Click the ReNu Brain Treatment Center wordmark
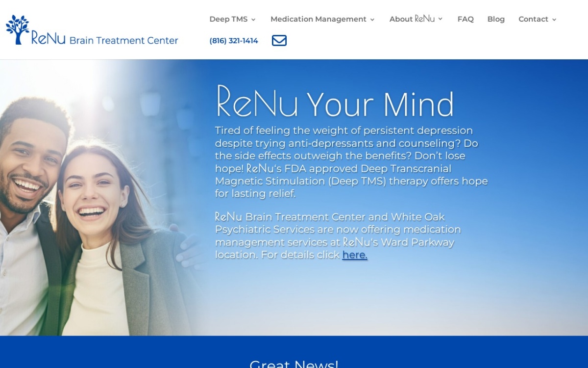 104,38
